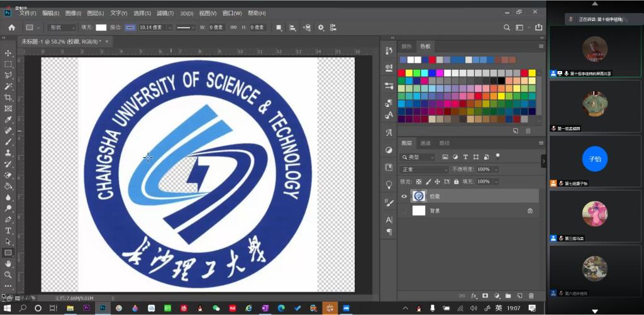The height and width of the screenshot is (315, 644).
Task: Open Windows Start button on taskbar
Action: point(8,308)
